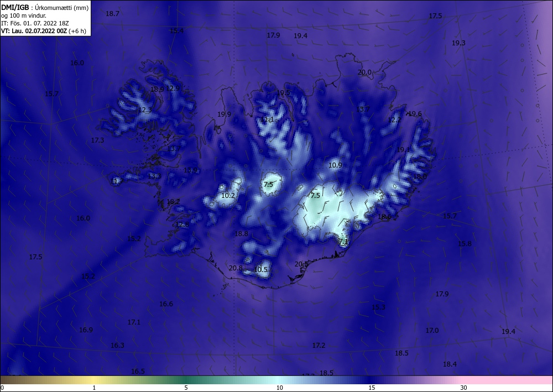Click the 12.2 value label

394,120
